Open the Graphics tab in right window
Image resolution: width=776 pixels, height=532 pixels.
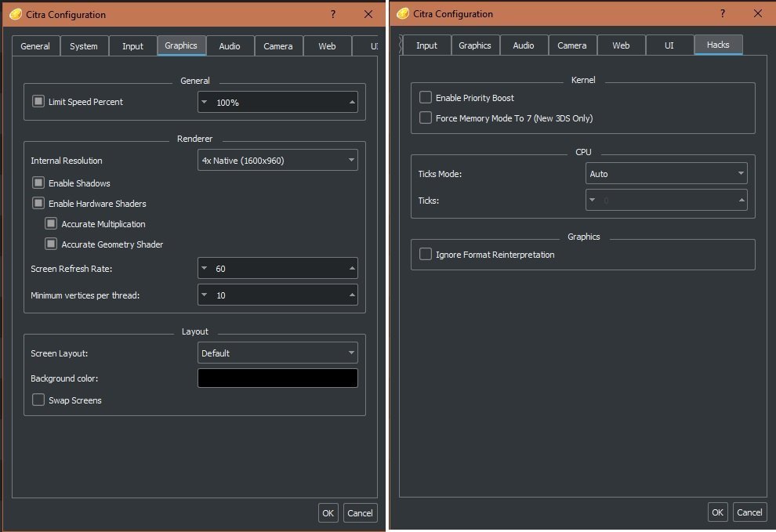coord(474,45)
